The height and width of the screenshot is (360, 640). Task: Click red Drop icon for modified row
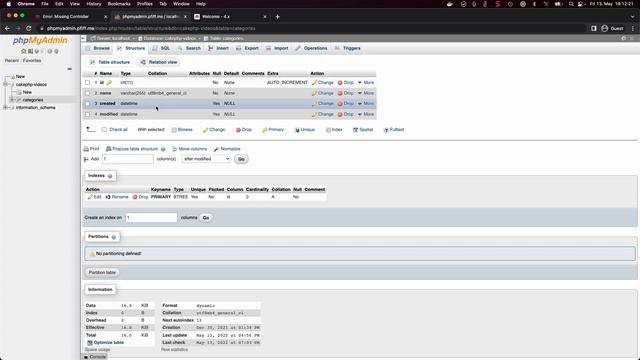tap(340, 114)
